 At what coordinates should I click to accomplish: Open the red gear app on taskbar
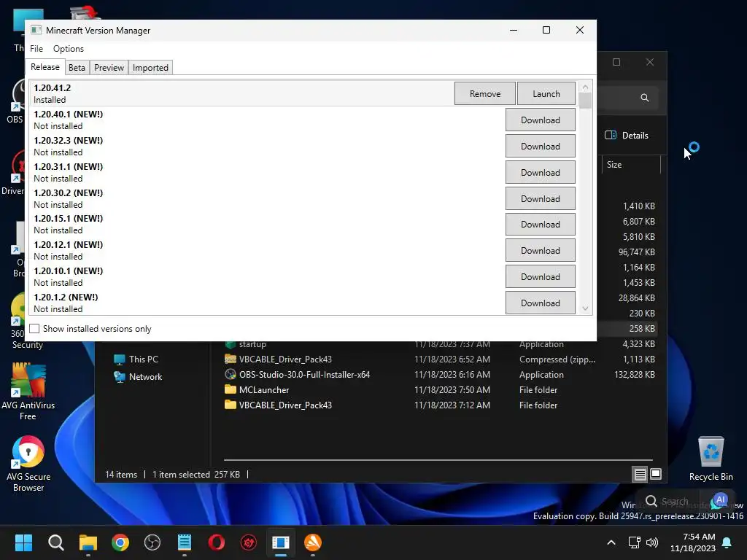(x=249, y=542)
